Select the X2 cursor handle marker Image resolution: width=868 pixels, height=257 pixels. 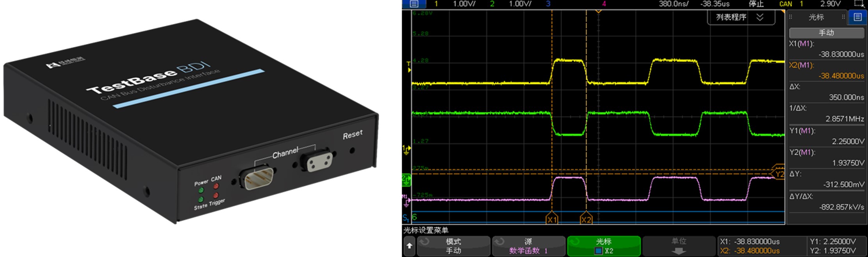586,219
